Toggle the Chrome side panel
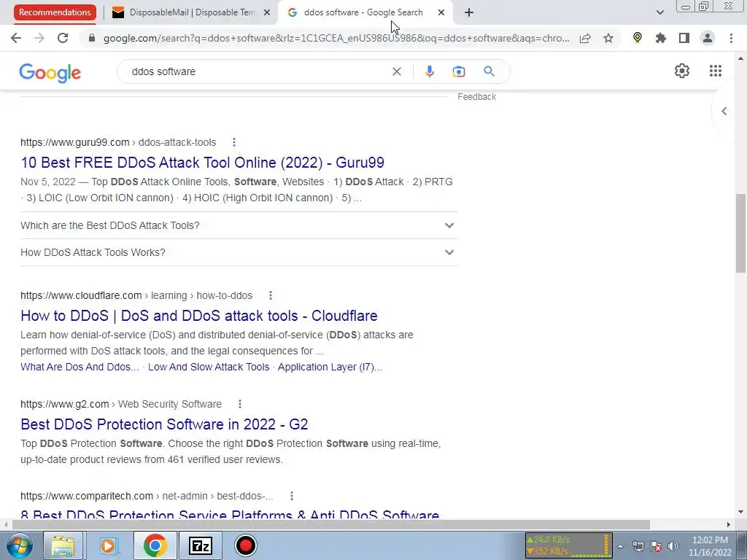 [x=684, y=38]
